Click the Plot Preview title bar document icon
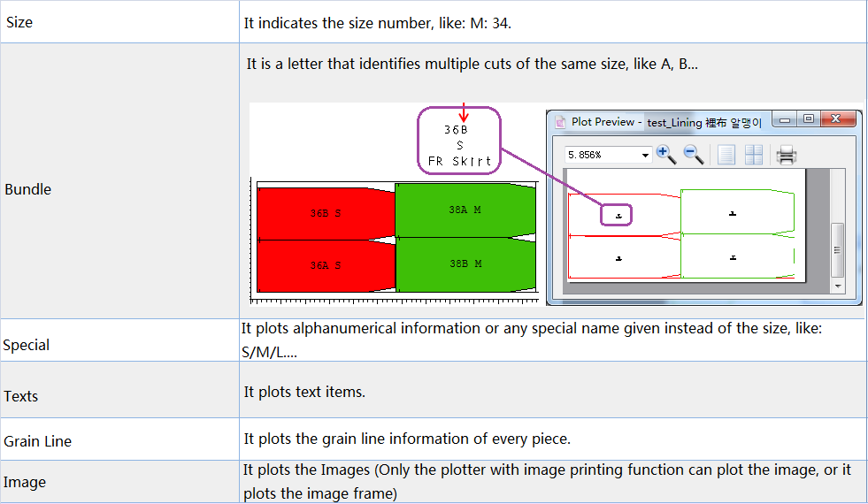Image resolution: width=868 pixels, height=504 pixels. tap(559, 122)
